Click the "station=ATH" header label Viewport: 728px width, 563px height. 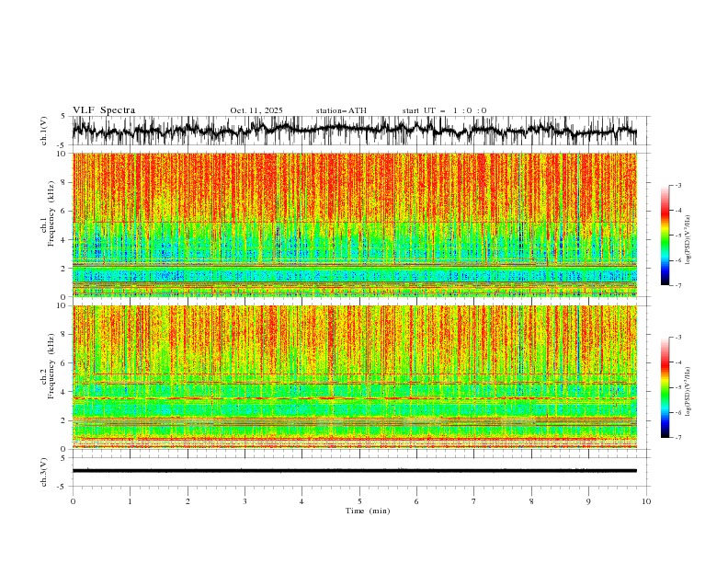pos(341,110)
